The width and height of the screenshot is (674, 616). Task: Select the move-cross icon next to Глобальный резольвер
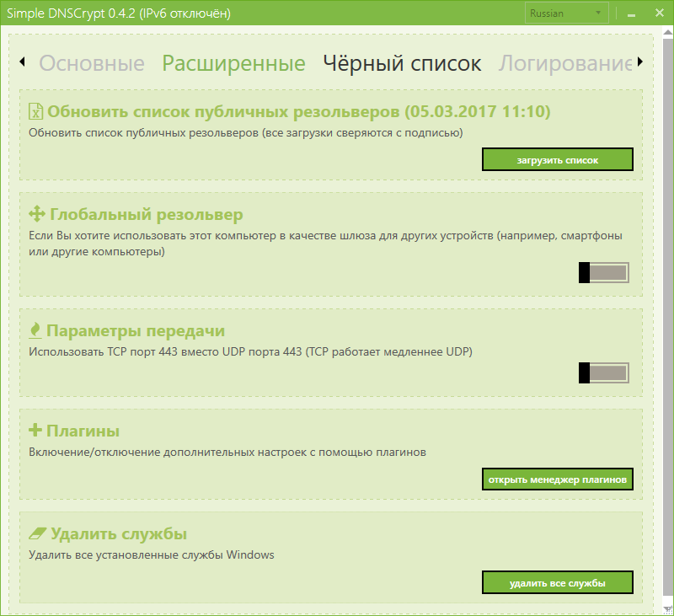click(36, 213)
